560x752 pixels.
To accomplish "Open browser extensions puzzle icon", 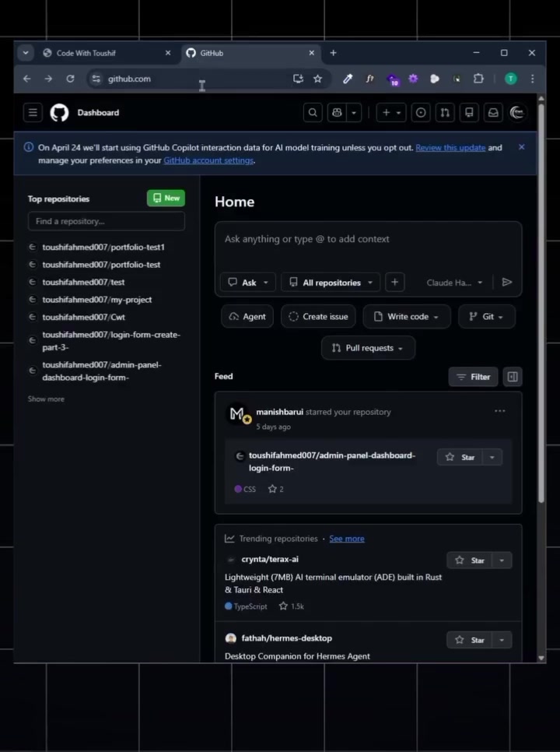I will click(478, 79).
